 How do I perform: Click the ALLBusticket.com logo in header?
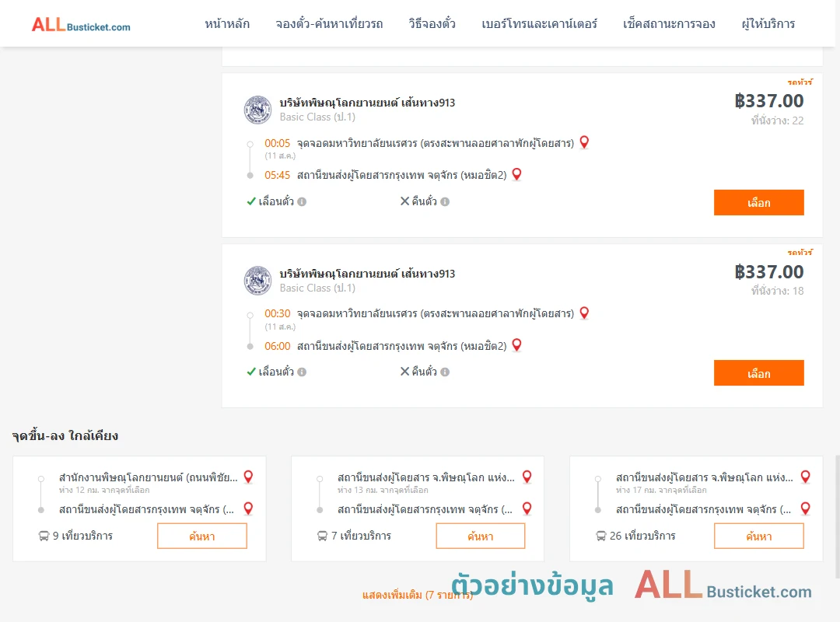[x=81, y=25]
